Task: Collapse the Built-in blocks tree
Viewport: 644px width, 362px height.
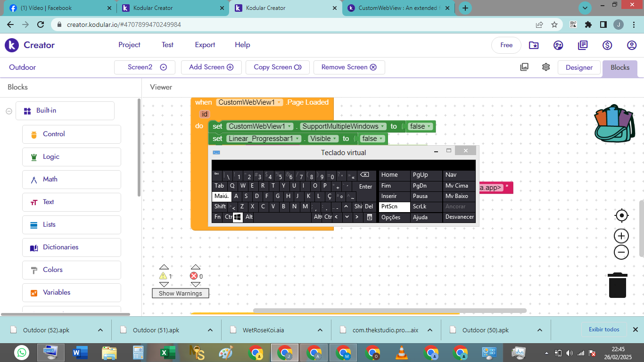Action: (8, 111)
